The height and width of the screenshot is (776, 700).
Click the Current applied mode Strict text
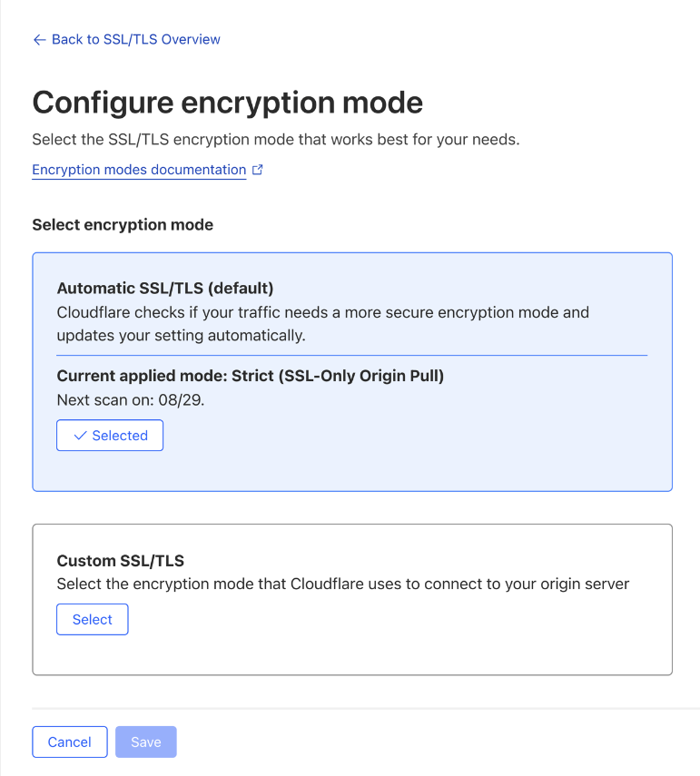click(x=251, y=376)
